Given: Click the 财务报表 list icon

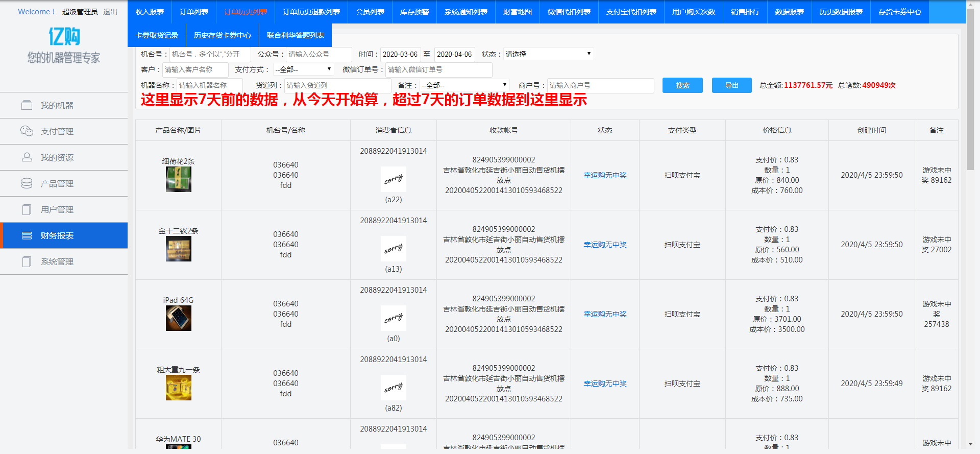Looking at the screenshot, I should [27, 235].
